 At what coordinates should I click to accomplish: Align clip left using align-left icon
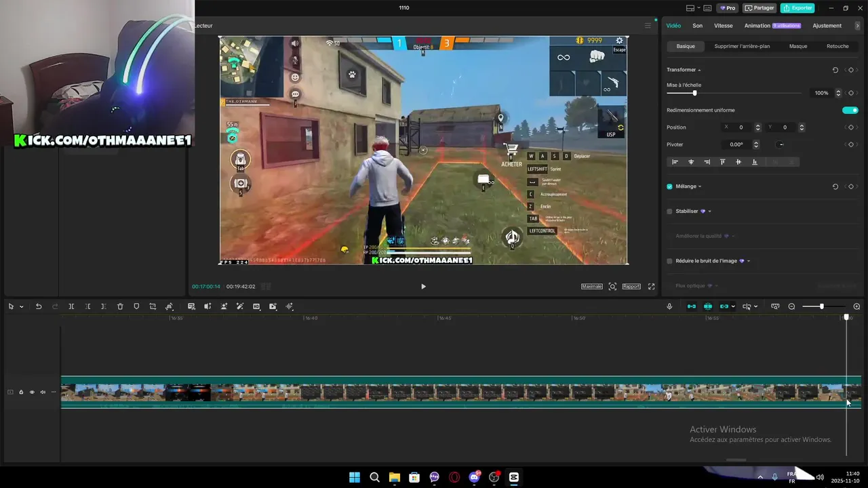click(675, 162)
